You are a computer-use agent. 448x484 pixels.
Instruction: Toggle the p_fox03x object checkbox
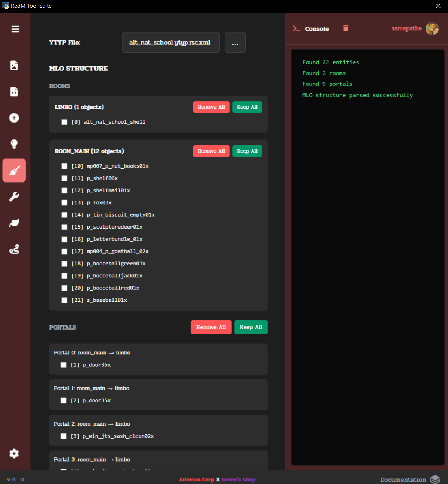64,203
